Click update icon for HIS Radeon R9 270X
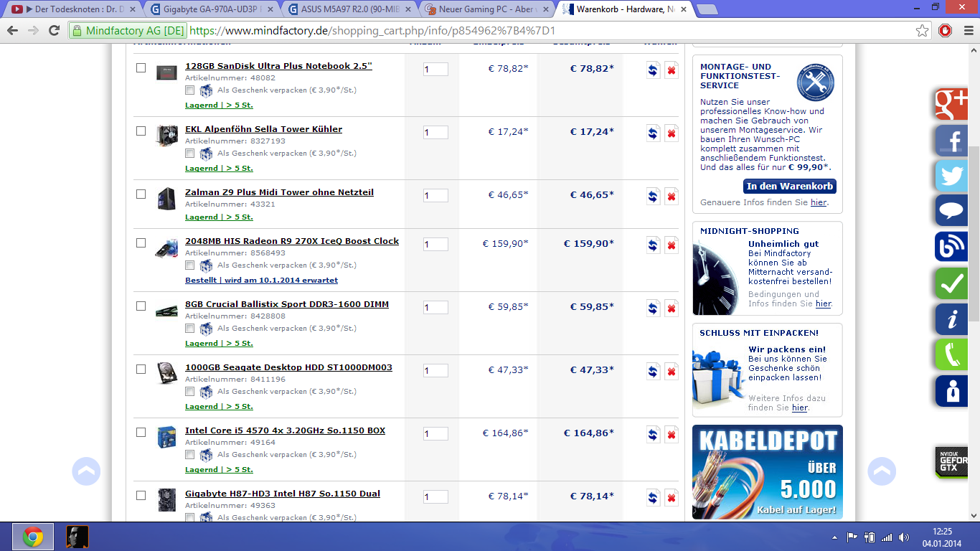Screen dimensions: 980x551 [x=653, y=245]
